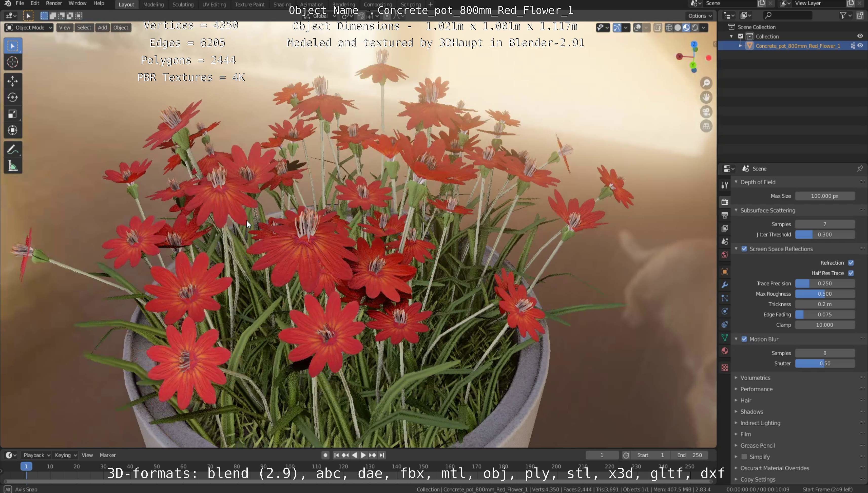
Task: Open the Playback dropdown in timeline
Action: [x=36, y=455]
